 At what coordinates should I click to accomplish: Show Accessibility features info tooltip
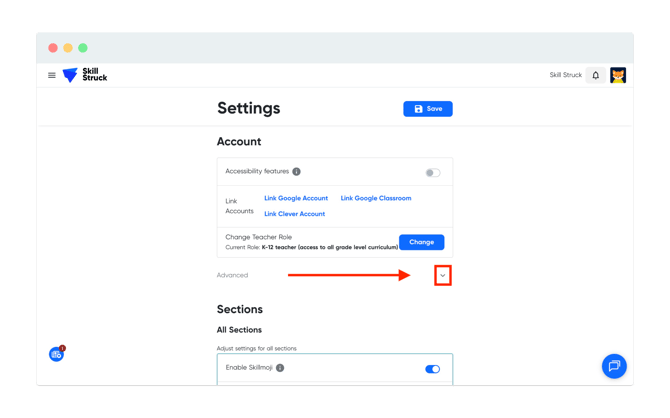tap(297, 172)
